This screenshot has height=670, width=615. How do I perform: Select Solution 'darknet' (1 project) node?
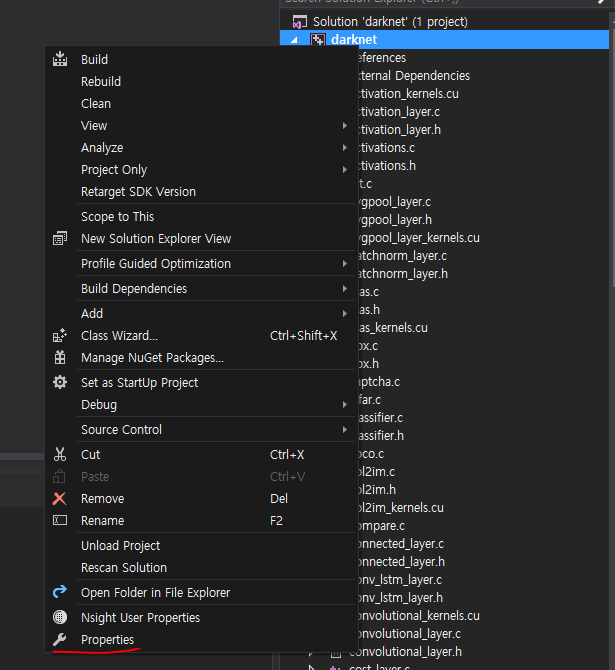click(390, 22)
